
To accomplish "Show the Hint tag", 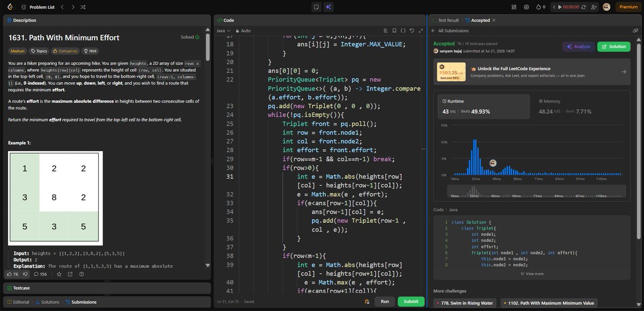I will pyautogui.click(x=90, y=51).
